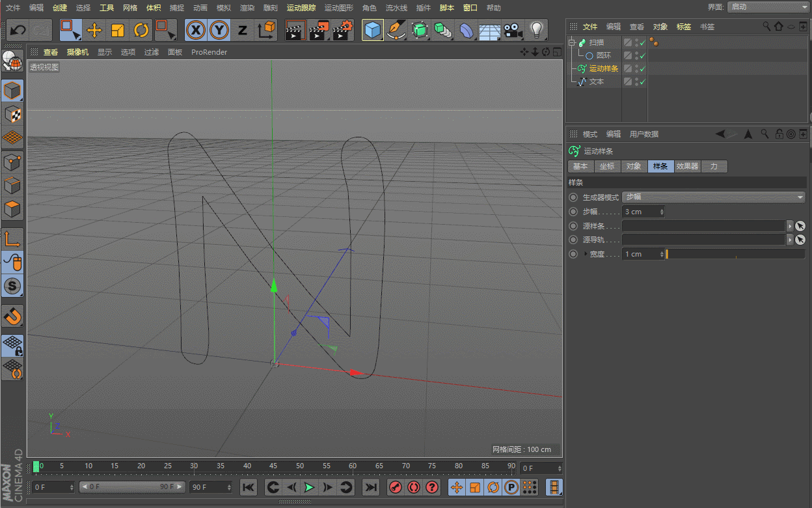Select the 文本 object in the tree
Screen dimensions: 812x508
[x=597, y=82]
